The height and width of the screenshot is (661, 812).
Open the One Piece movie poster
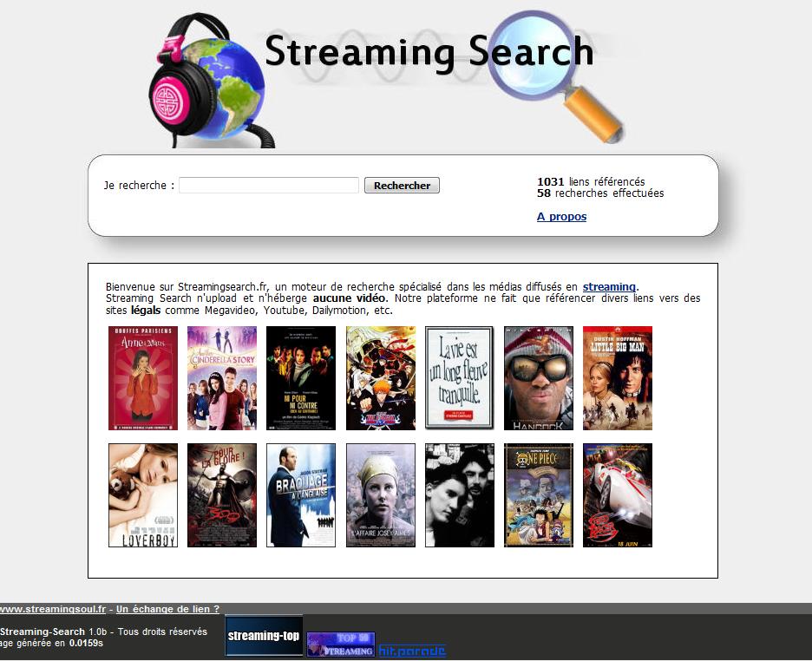pyautogui.click(x=538, y=495)
